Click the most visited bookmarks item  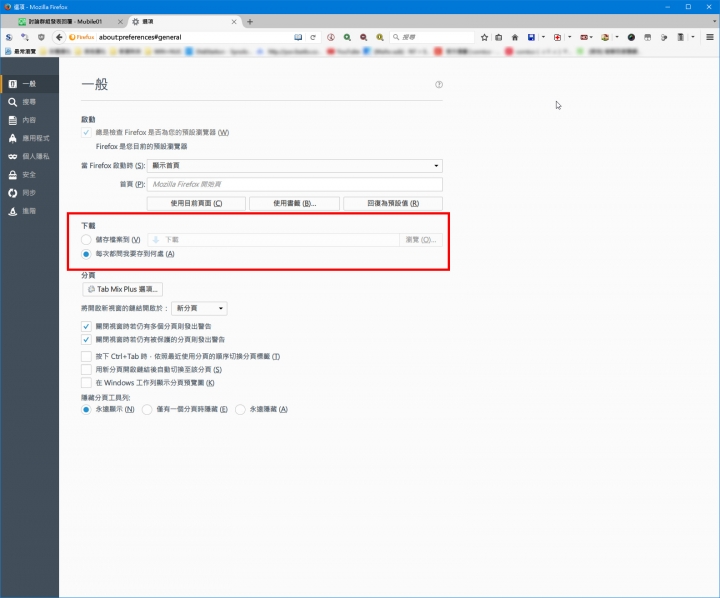click(x=21, y=51)
